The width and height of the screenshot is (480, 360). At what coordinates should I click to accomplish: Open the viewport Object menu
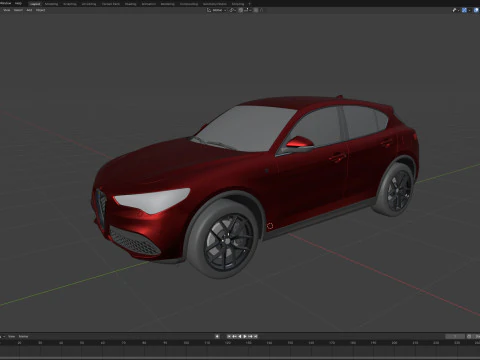click(40, 10)
